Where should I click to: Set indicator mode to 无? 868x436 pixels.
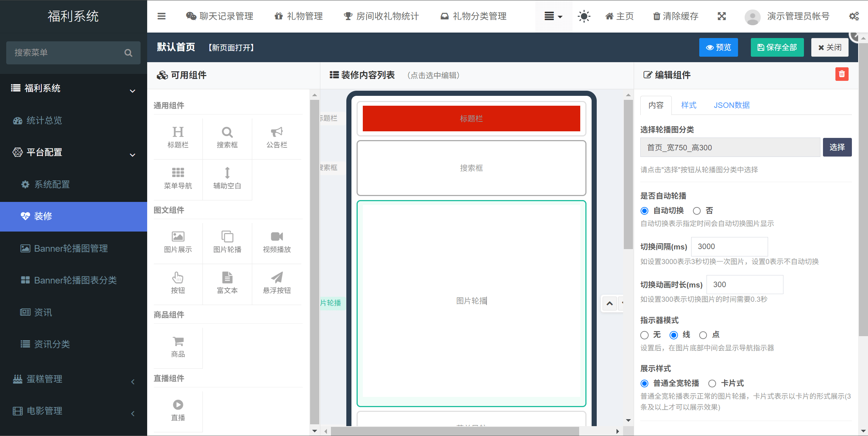point(644,335)
